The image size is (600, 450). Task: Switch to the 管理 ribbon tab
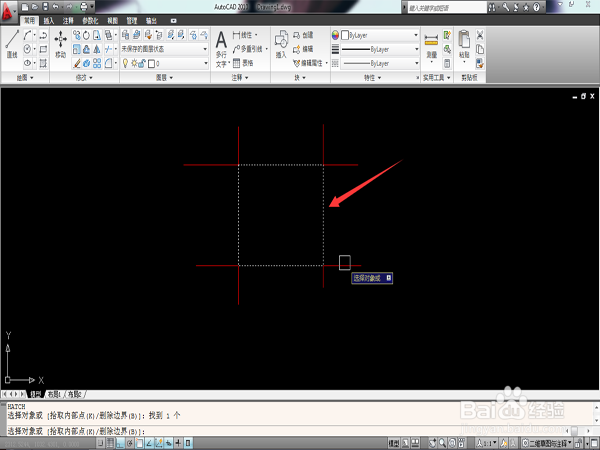(x=132, y=21)
